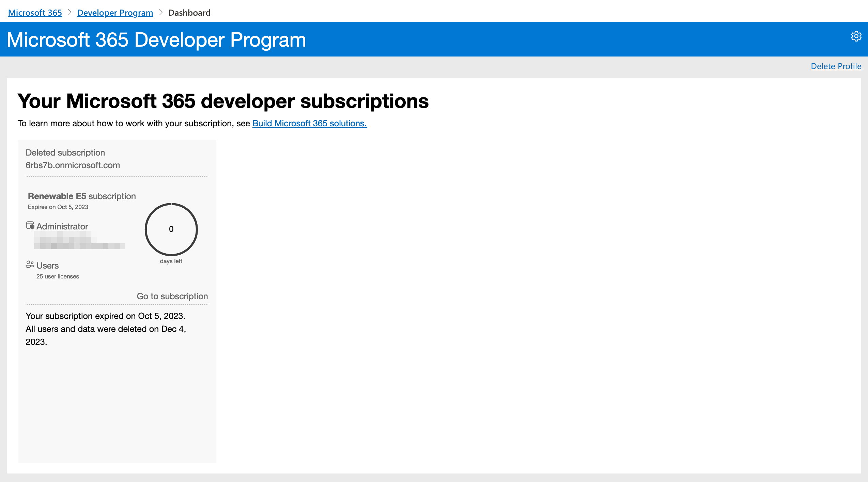Viewport: 868px width, 482px height.
Task: Click the Deleted subscription label
Action: (x=65, y=152)
